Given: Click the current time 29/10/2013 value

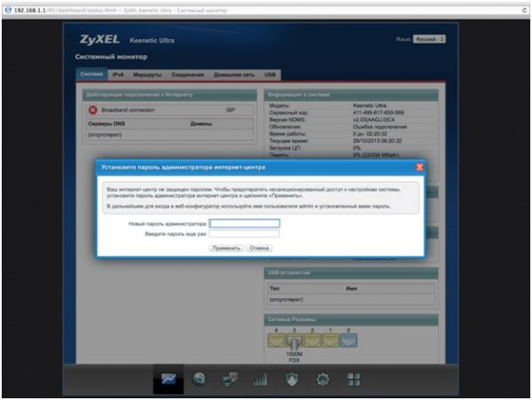Looking at the screenshot, I should click(x=378, y=141).
